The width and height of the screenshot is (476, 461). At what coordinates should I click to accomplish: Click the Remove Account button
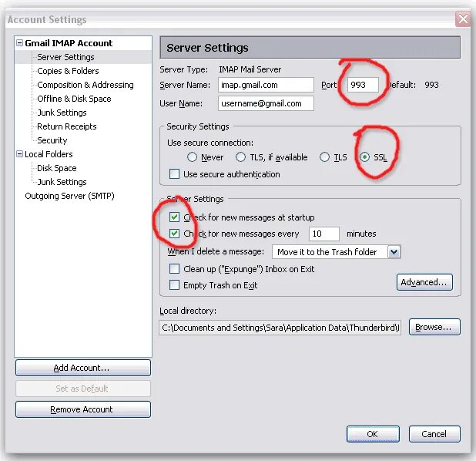click(83, 409)
